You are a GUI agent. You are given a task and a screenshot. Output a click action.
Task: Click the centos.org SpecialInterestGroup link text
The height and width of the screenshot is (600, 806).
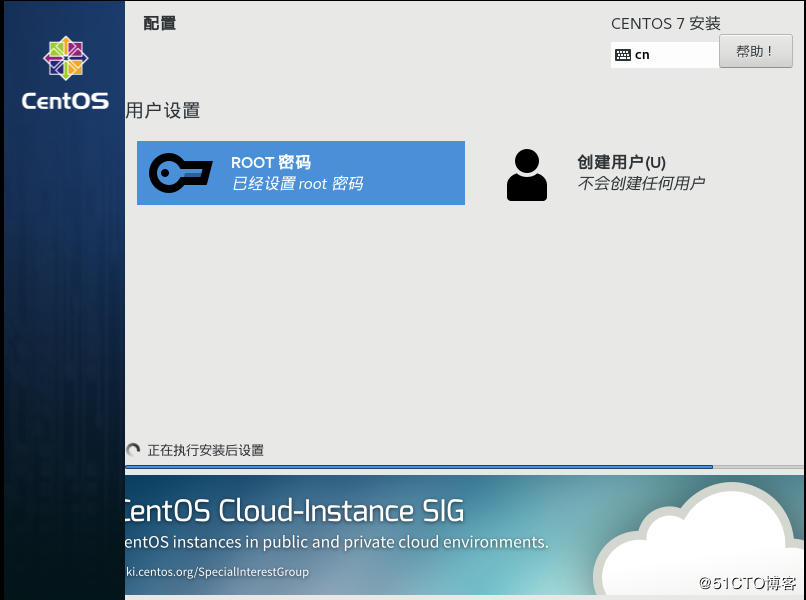[217, 572]
